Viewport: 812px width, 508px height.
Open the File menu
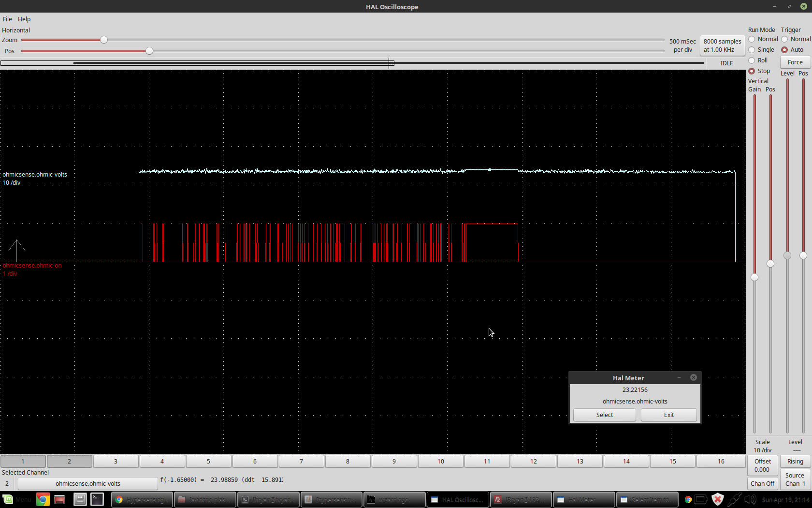click(x=7, y=19)
